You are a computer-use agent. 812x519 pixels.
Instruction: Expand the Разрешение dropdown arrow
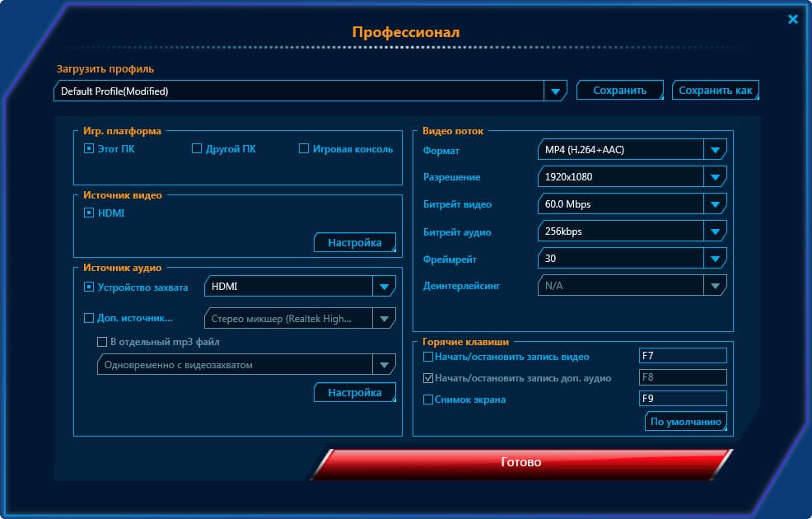point(715,177)
